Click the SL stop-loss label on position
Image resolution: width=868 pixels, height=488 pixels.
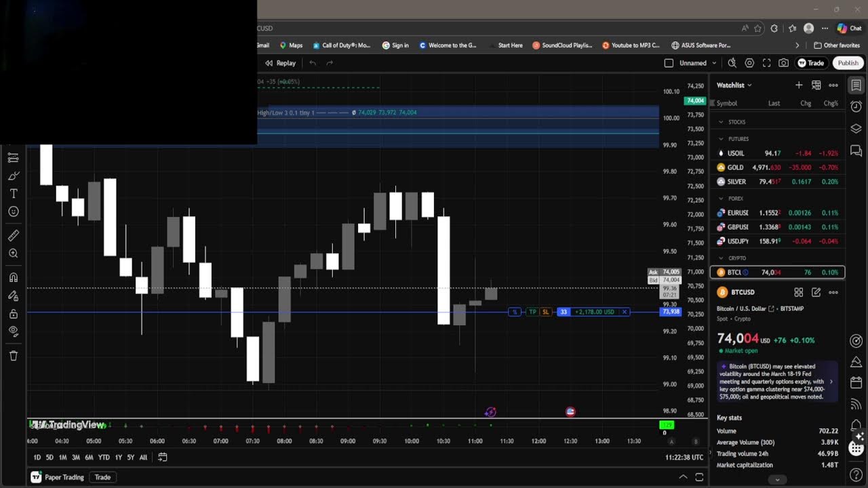coord(545,312)
